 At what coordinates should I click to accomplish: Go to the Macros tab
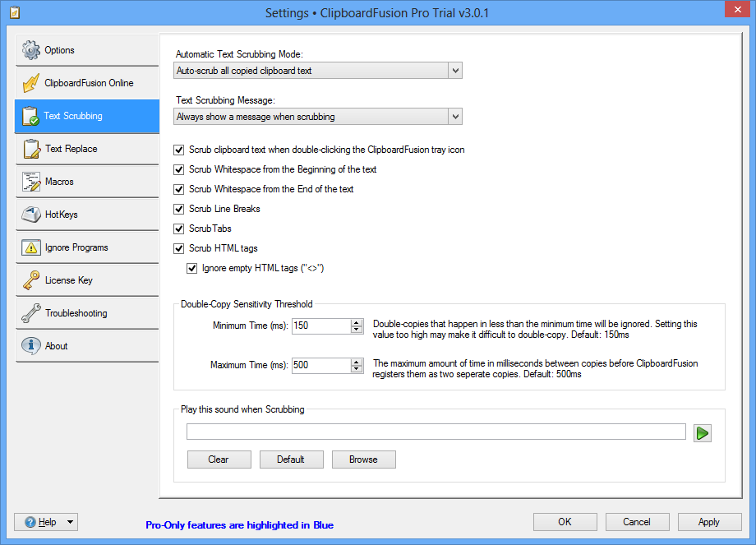click(87, 182)
